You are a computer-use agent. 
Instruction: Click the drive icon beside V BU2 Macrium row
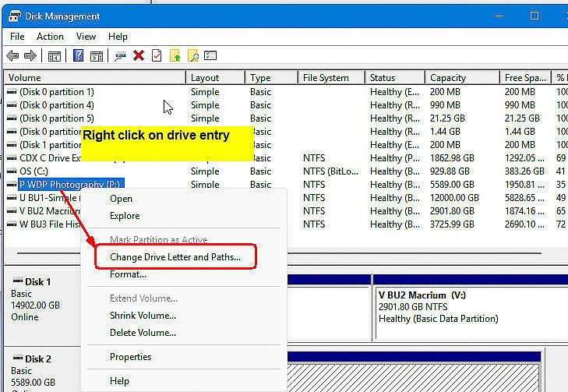pyautogui.click(x=12, y=211)
